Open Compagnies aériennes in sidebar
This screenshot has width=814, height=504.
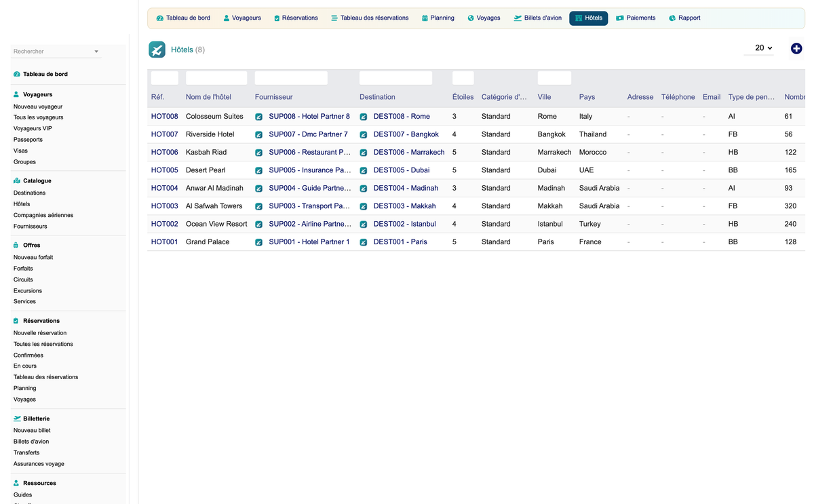coord(43,215)
